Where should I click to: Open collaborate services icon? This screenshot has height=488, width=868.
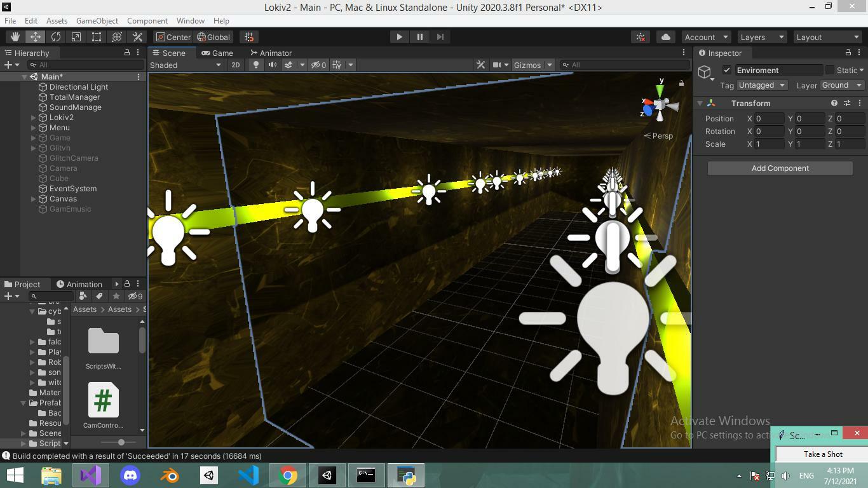(x=641, y=37)
